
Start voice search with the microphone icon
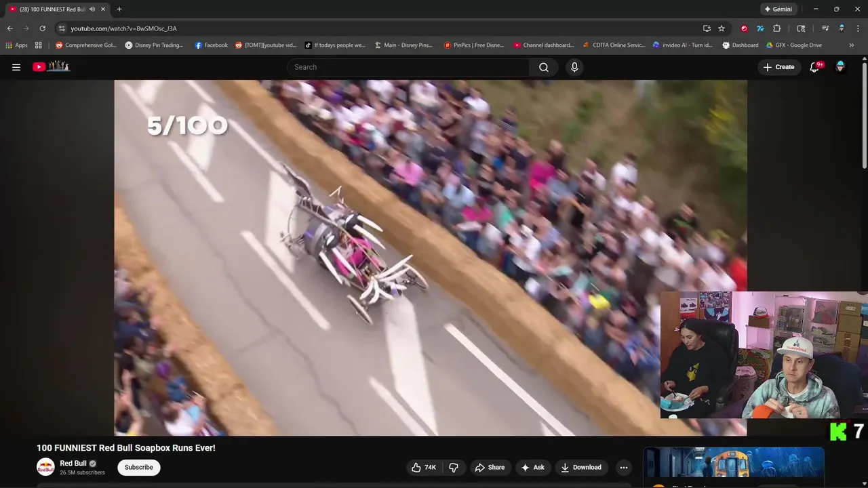[574, 67]
